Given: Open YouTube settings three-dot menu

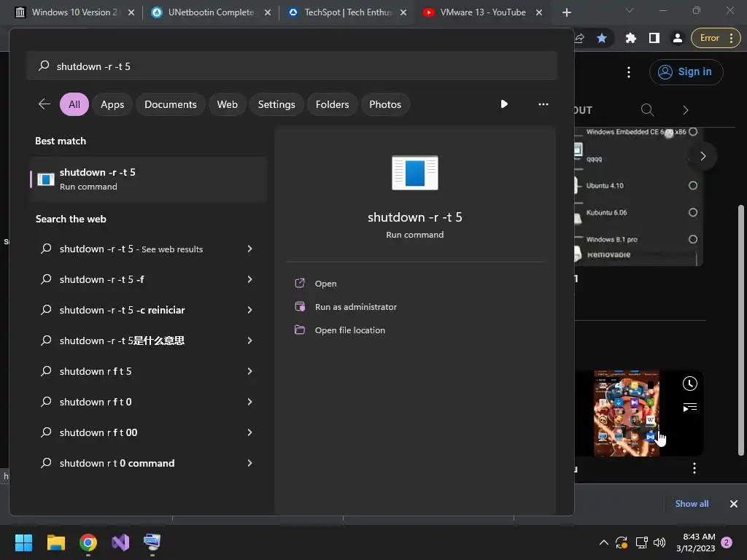Looking at the screenshot, I should tap(629, 72).
